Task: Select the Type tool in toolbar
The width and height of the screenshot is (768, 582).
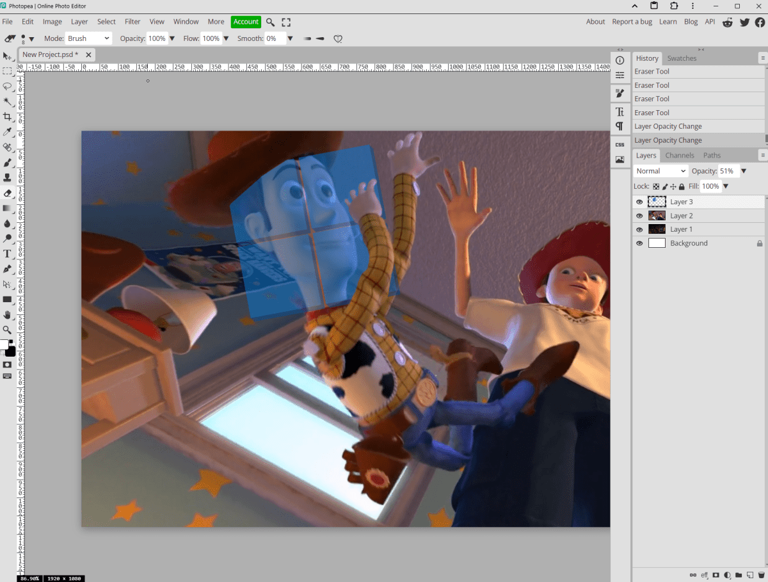Action: (8, 254)
